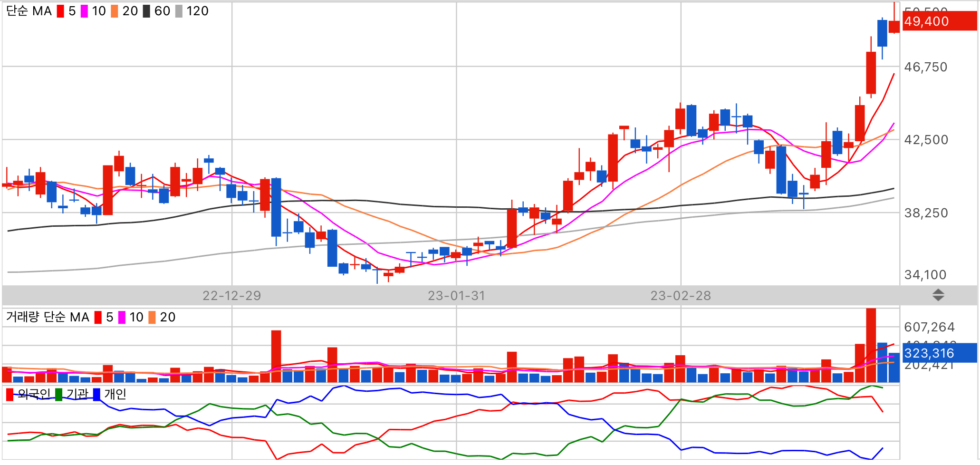980x465 pixels.
Task: Click the current price tag 49,400
Action: coord(940,21)
